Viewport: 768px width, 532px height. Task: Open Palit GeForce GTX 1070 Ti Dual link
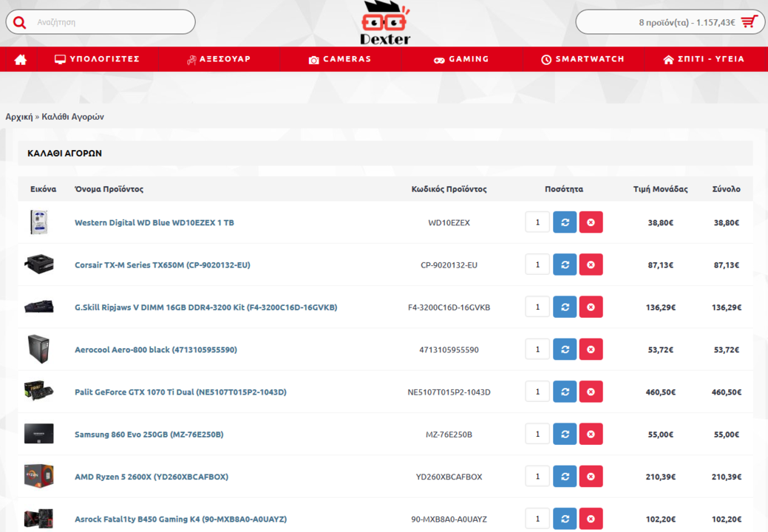tap(180, 392)
